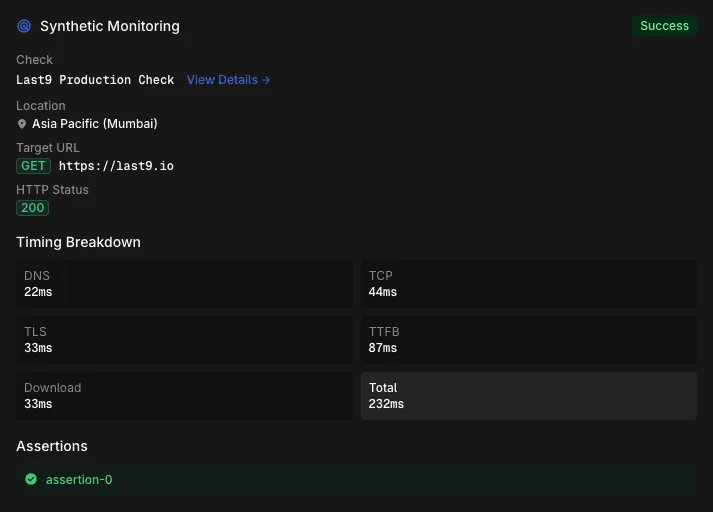
Task: Click the 200 HTTP status badge
Action: [32, 208]
